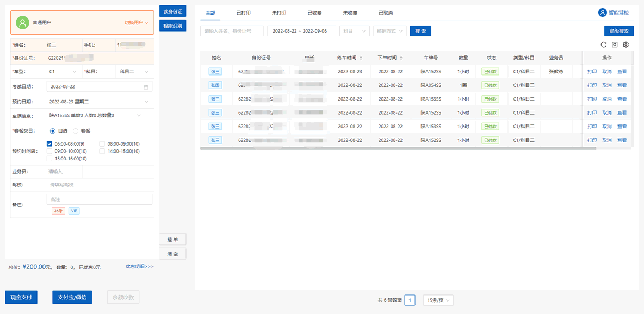
Task: Switch to the 未收费 tab
Action: tap(350, 12)
